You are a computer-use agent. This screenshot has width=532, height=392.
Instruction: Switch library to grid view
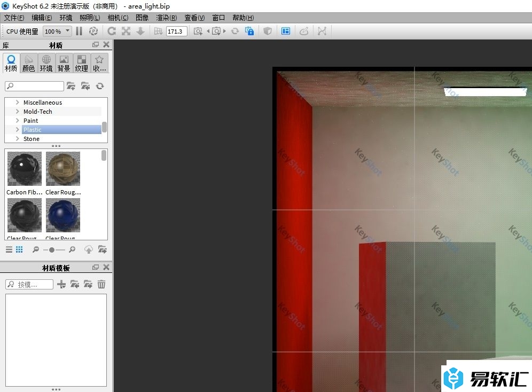pos(19,249)
